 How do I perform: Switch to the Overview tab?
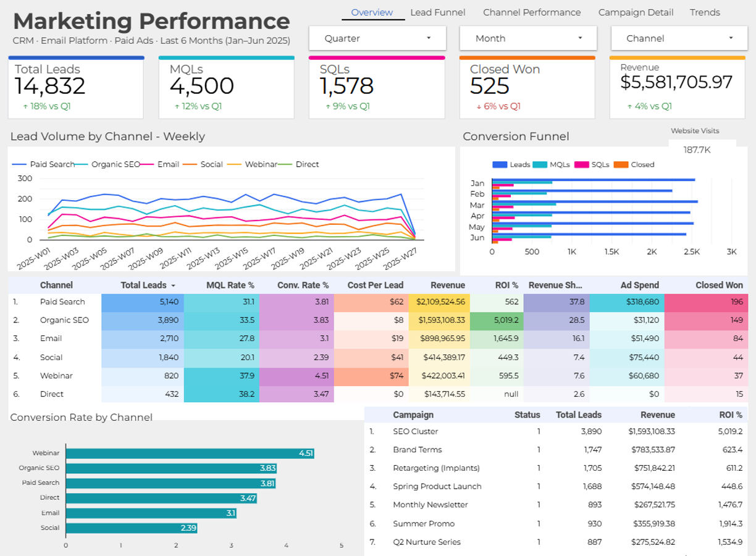coord(372,12)
